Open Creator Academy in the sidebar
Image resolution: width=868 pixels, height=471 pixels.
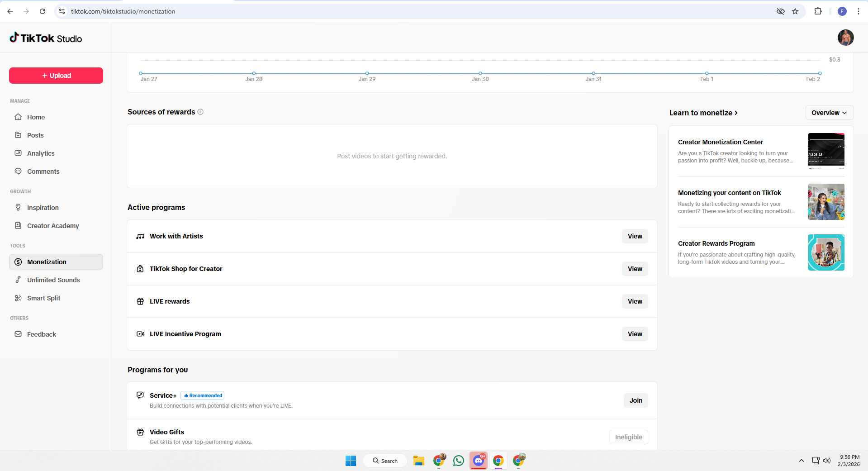(53, 226)
